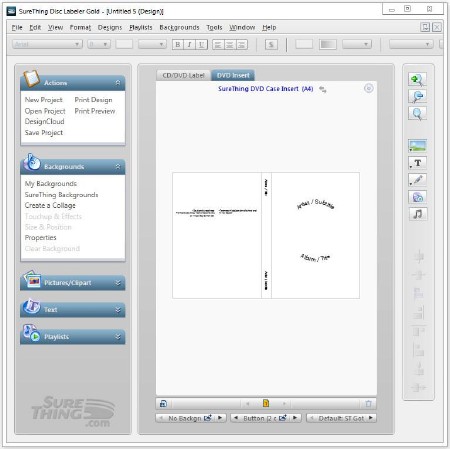Screen dimensions: 450x449
Task: Click the Backgrounds panel disc icon
Action: point(32,162)
